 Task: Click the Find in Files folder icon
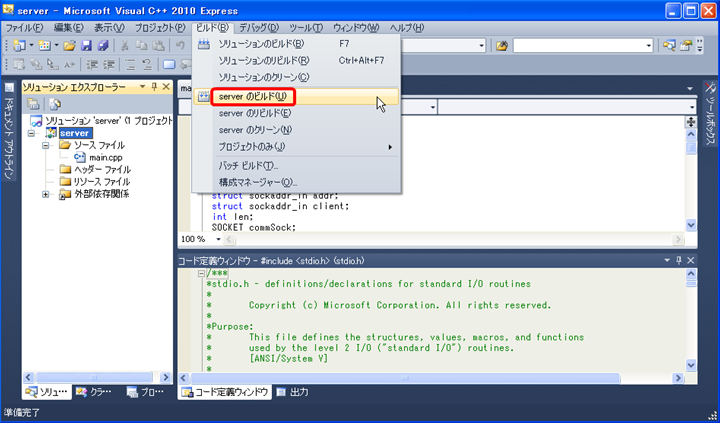click(502, 45)
